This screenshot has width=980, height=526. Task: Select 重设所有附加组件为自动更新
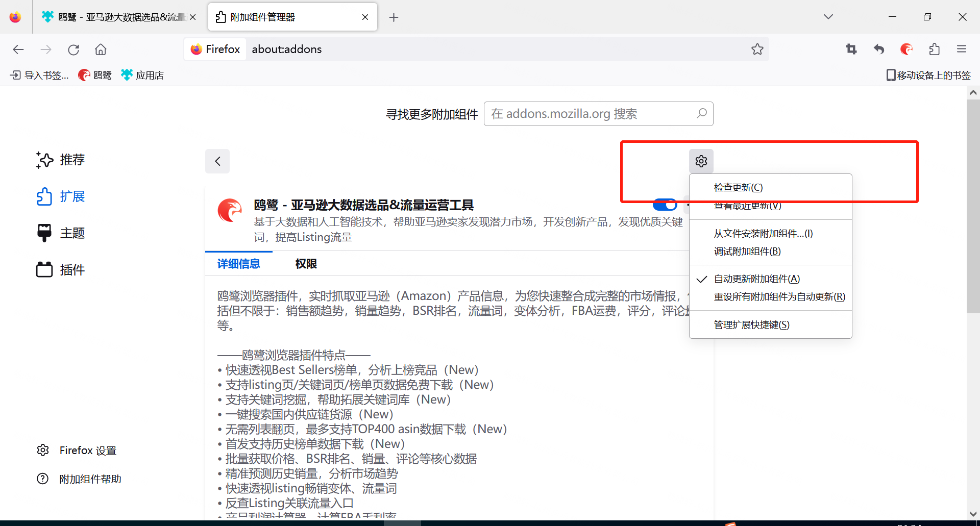tap(771, 297)
